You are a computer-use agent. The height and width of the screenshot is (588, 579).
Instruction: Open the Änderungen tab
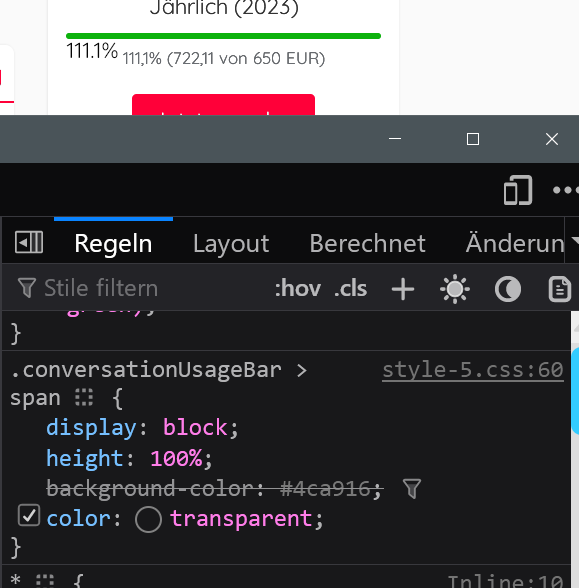tap(514, 244)
